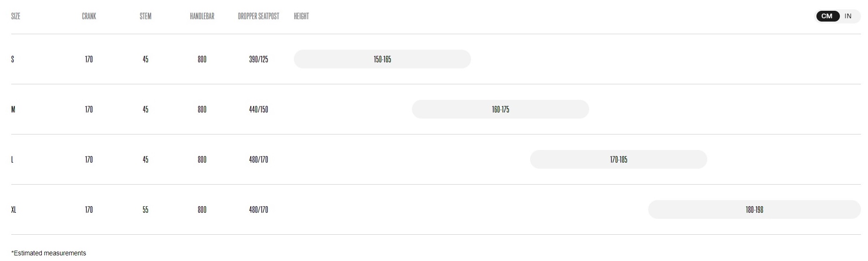The height and width of the screenshot is (261, 868).
Task: Click the L size row label
Action: (12, 159)
